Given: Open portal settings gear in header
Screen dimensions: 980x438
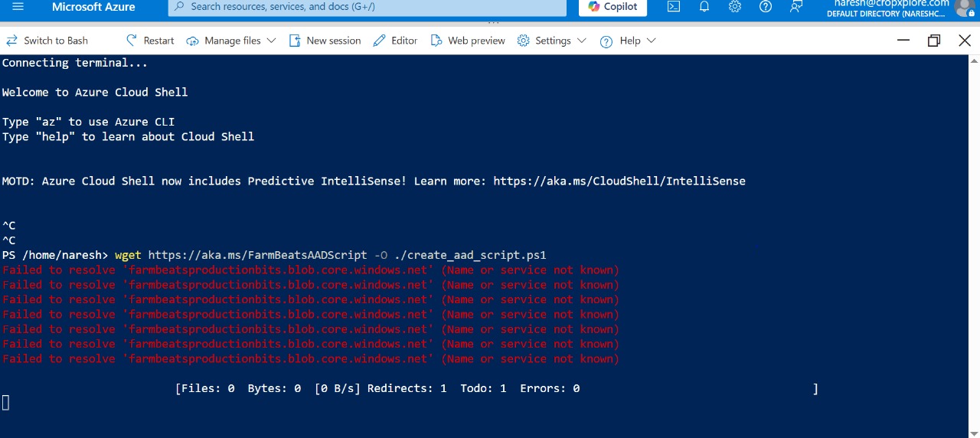Looking at the screenshot, I should [x=735, y=6].
